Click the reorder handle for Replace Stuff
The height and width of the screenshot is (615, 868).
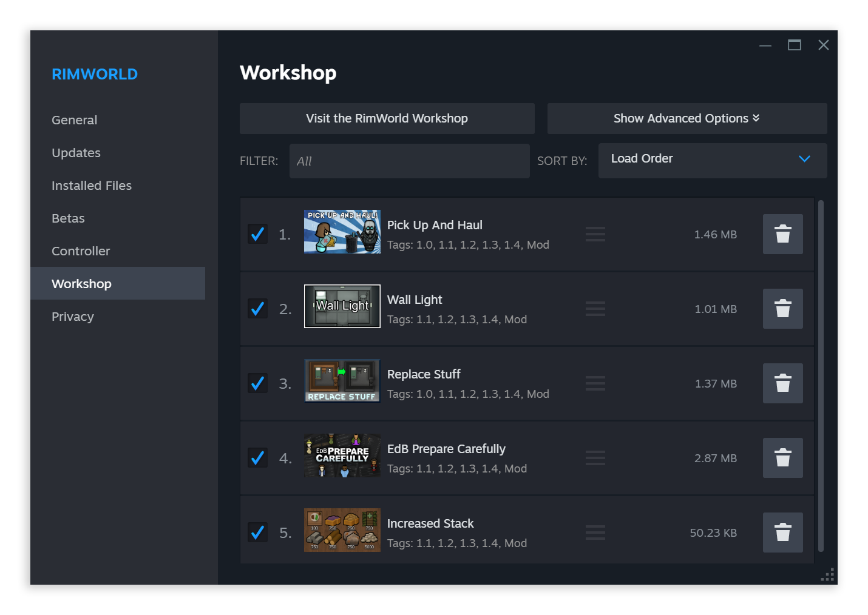coord(595,383)
